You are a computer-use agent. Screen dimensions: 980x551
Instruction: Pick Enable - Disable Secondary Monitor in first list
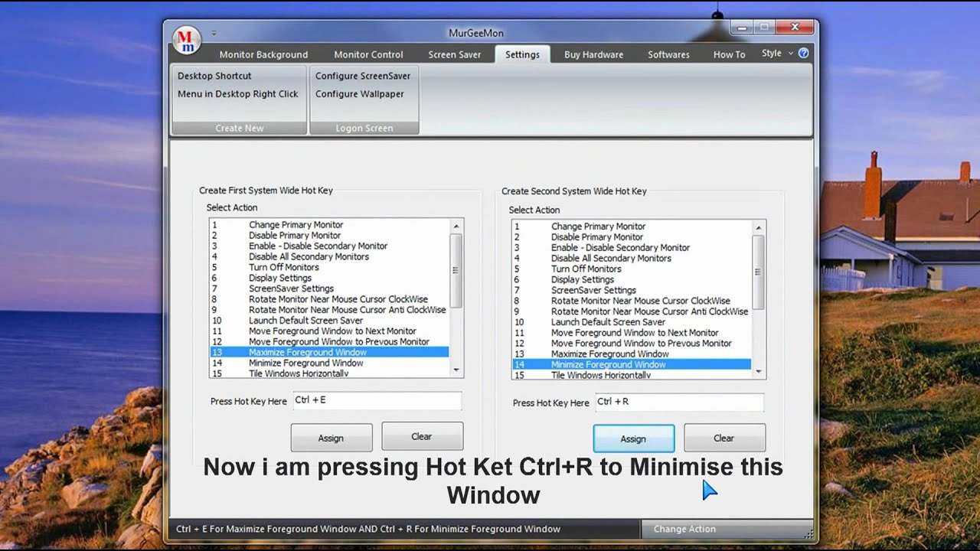click(329, 246)
